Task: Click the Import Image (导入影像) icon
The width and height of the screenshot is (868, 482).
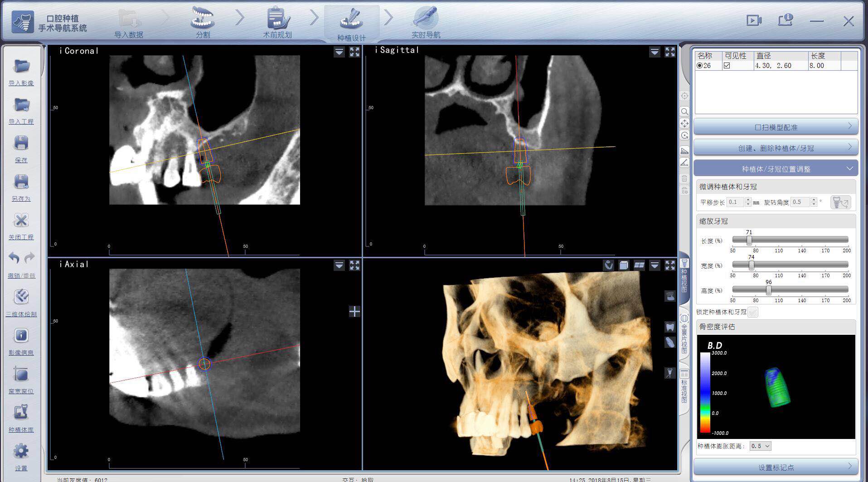Action: tap(21, 67)
